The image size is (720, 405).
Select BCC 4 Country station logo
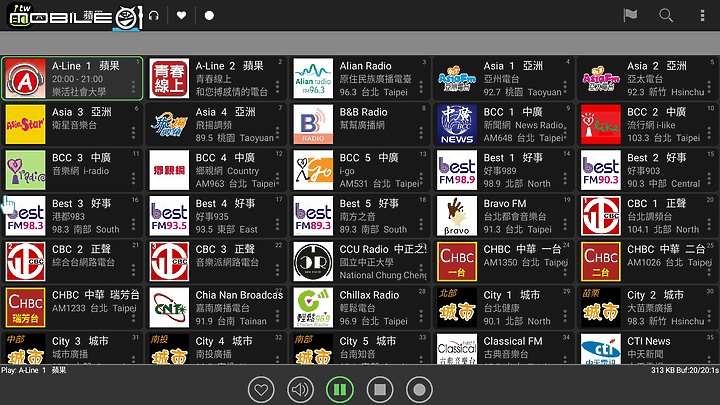[169, 170]
